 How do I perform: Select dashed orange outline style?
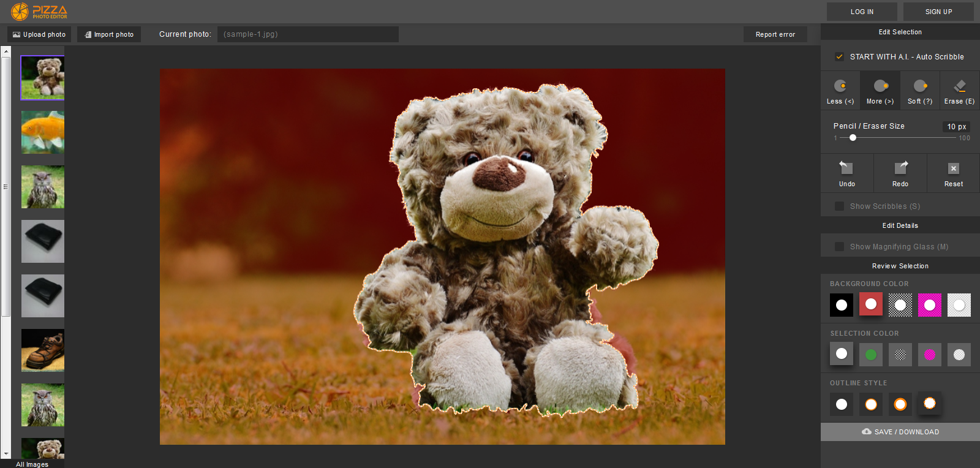point(930,403)
